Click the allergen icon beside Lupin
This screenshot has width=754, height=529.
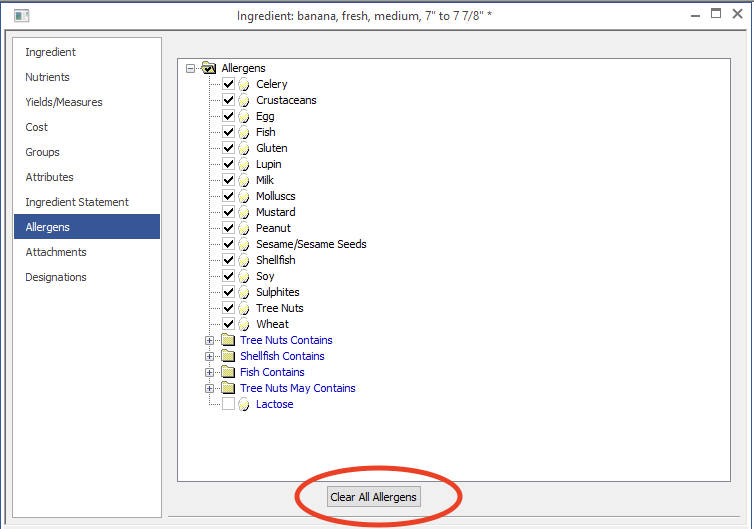tap(244, 164)
